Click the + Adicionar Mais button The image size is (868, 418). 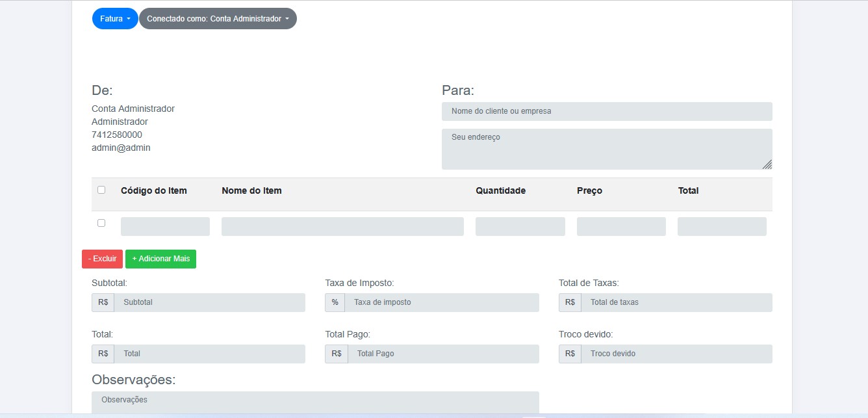click(x=160, y=259)
